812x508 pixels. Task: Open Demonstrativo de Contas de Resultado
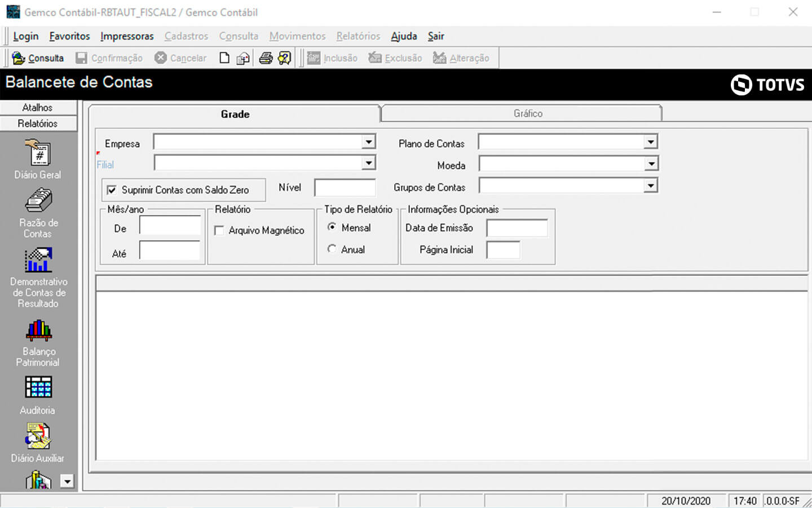[38, 277]
